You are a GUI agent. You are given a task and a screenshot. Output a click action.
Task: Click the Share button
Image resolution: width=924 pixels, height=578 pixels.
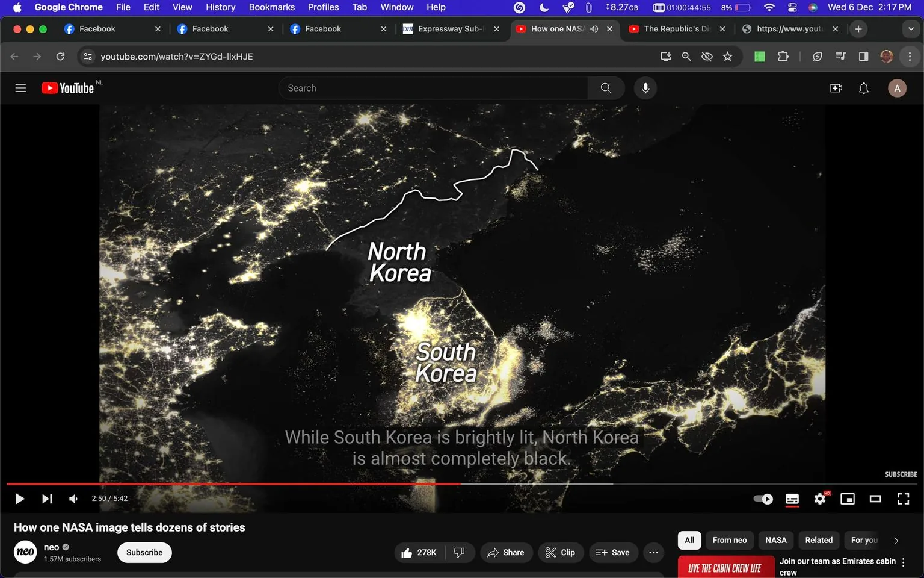pyautogui.click(x=506, y=552)
